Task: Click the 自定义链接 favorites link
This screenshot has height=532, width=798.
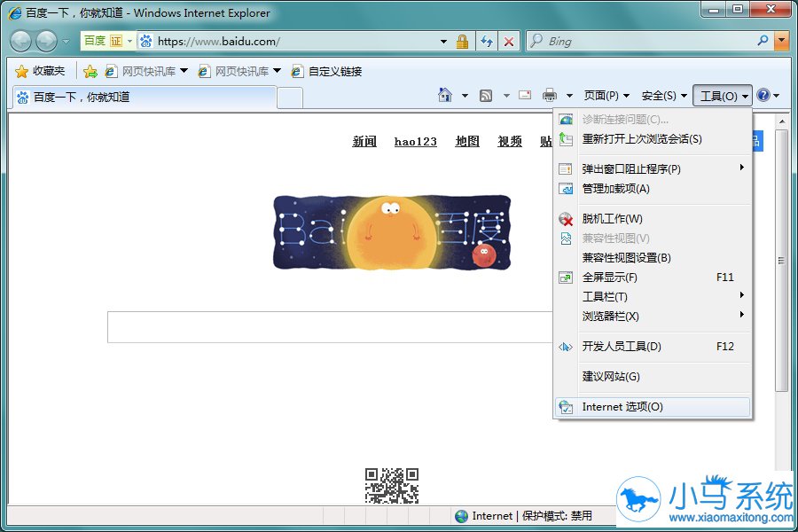Action: 326,71
